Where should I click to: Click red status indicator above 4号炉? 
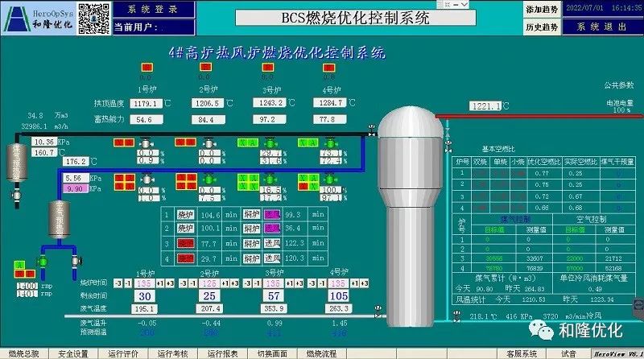tap(328, 68)
